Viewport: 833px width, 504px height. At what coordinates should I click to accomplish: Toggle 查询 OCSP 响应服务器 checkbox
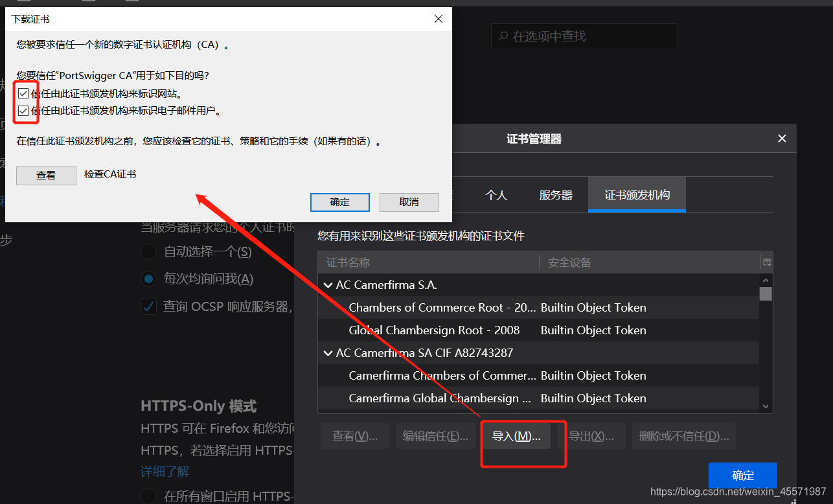(148, 306)
